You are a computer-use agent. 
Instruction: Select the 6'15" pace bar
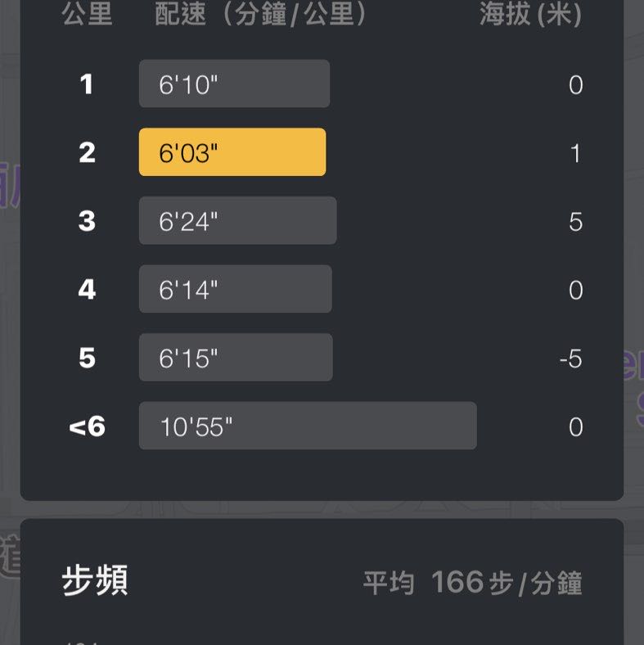236,358
